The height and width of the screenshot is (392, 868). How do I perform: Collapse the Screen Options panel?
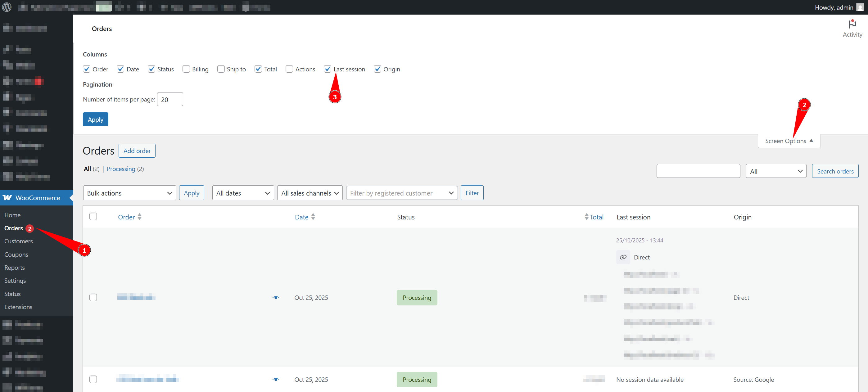789,141
